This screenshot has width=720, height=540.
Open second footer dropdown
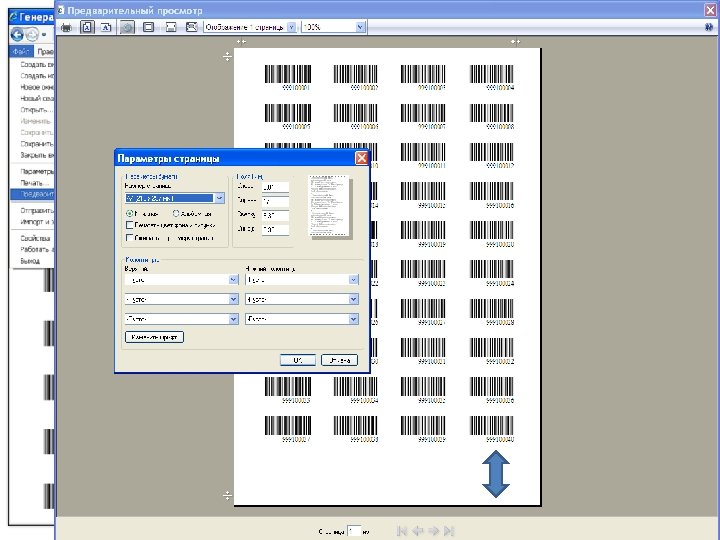coord(353,299)
